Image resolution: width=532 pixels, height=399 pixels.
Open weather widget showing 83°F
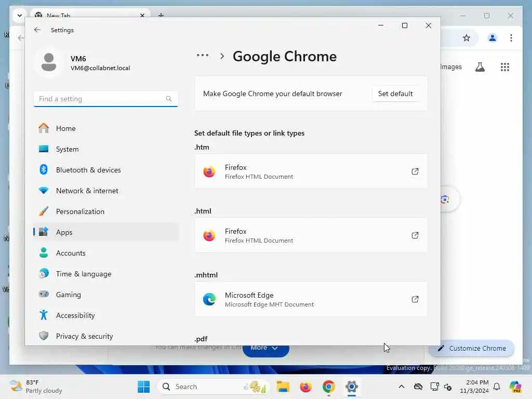pyautogui.click(x=36, y=387)
